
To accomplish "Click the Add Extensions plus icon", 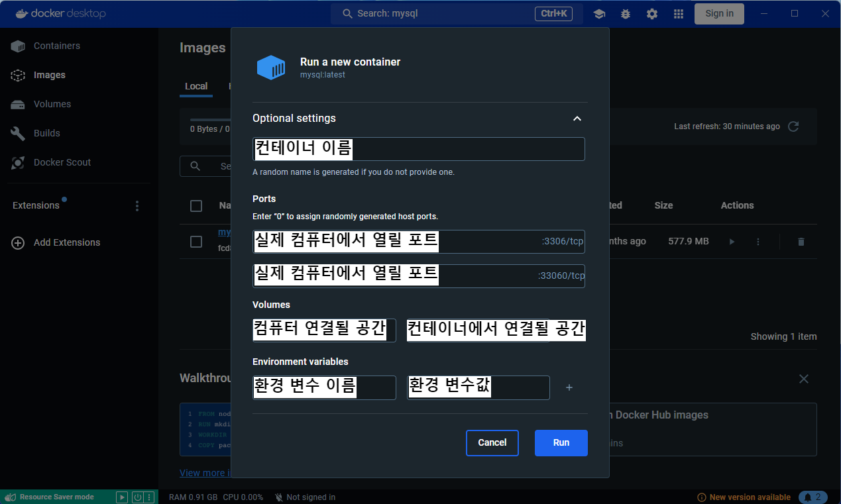I will (x=18, y=242).
